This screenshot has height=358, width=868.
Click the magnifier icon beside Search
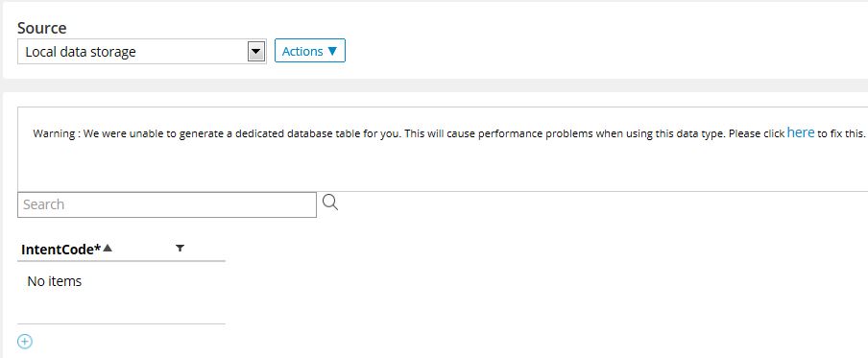click(x=330, y=203)
